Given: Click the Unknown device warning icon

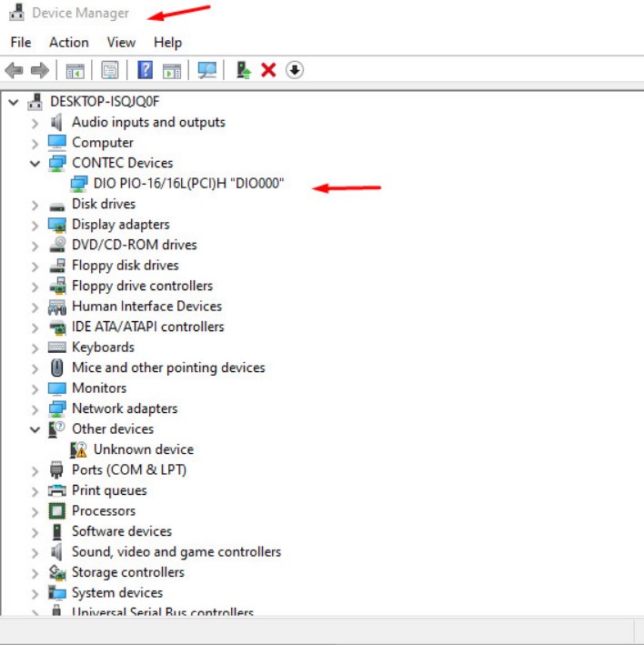Looking at the screenshot, I should [x=78, y=449].
